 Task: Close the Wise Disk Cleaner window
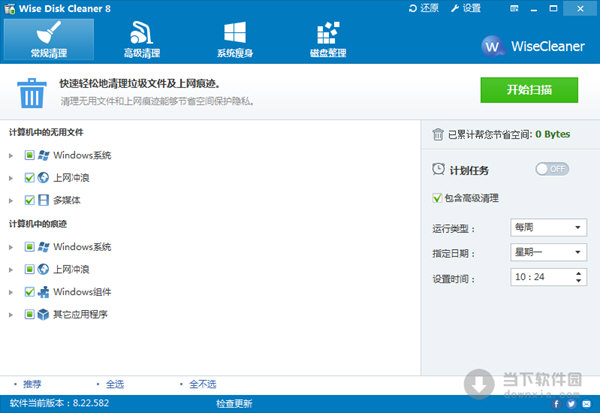(x=580, y=8)
